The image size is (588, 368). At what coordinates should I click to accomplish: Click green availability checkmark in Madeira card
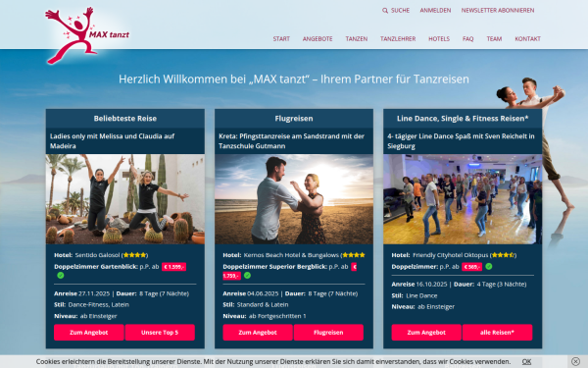point(61,275)
